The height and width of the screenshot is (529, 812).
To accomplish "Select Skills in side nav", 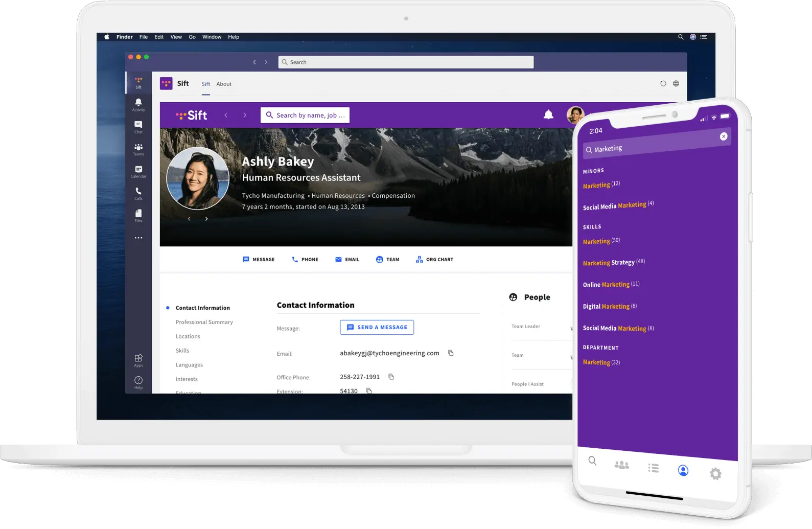I will (x=182, y=351).
